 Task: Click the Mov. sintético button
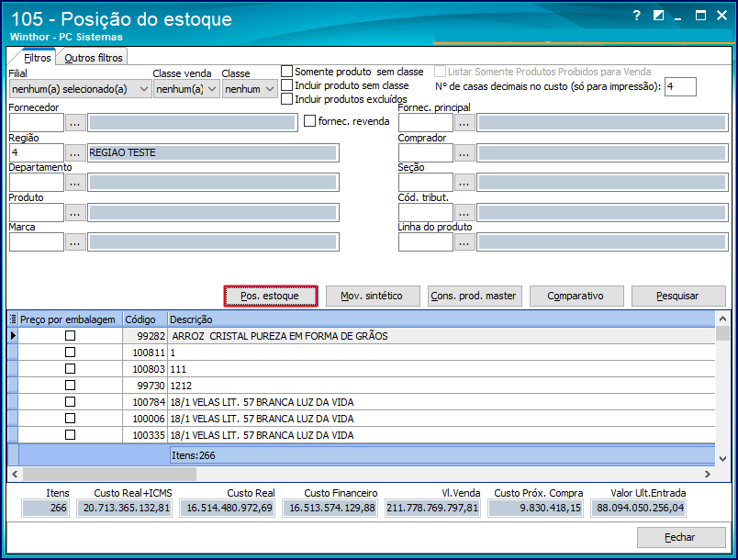pos(372,296)
